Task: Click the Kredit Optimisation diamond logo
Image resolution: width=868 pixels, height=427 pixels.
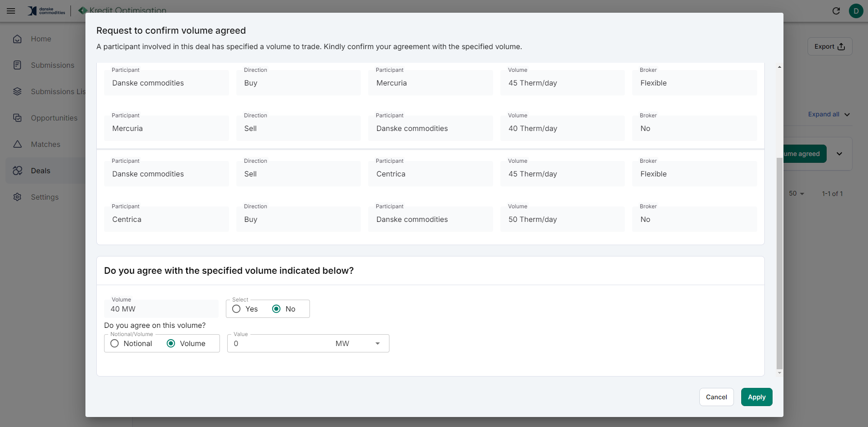Action: point(82,10)
